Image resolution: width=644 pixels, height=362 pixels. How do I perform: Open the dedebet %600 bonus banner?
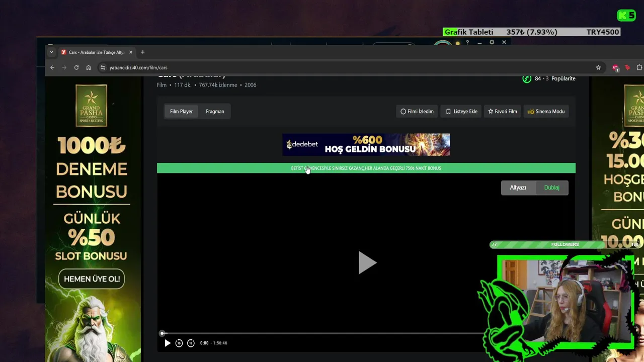tap(366, 145)
